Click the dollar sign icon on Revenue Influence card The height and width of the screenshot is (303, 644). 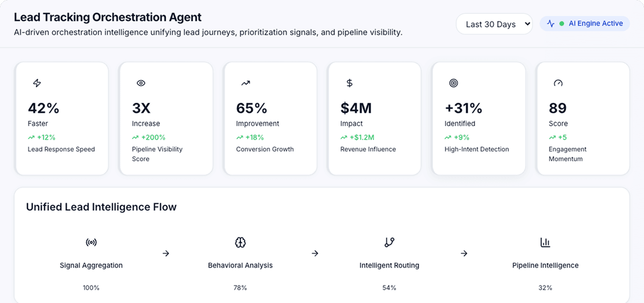pyautogui.click(x=349, y=82)
